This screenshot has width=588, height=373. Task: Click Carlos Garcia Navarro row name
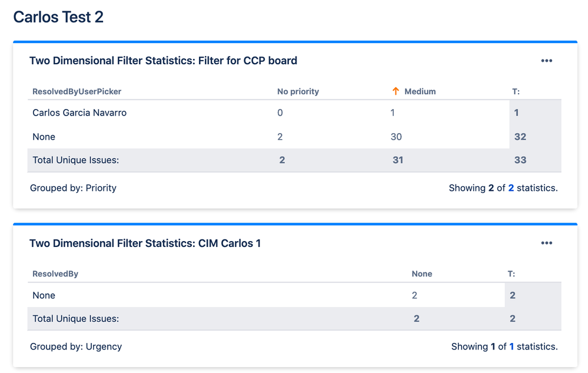pyautogui.click(x=79, y=113)
